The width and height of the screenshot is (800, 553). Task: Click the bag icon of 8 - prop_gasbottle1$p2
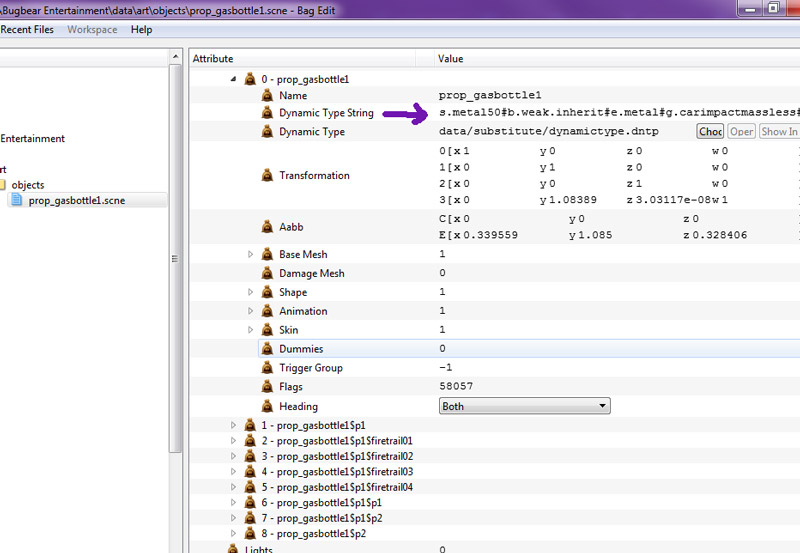250,534
